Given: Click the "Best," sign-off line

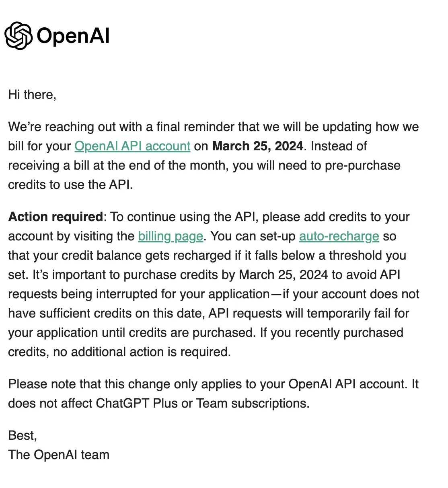Looking at the screenshot, I should 23,435.
